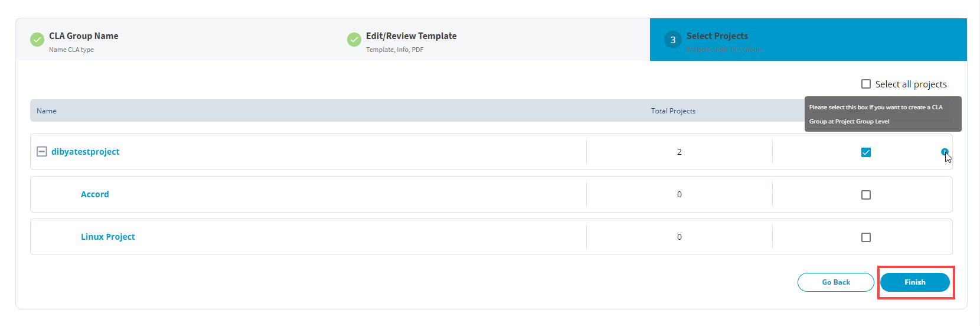980x326 pixels.
Task: Enable the Select all projects checkbox
Action: pos(866,84)
